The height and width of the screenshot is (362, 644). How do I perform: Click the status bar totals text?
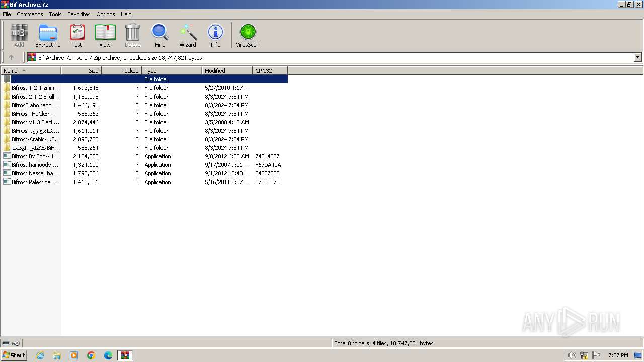coord(384,343)
